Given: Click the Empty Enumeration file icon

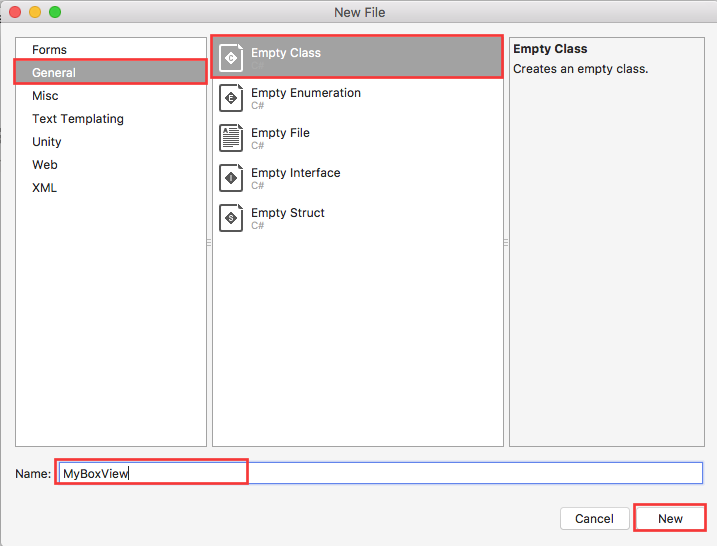Looking at the screenshot, I should 231,98.
